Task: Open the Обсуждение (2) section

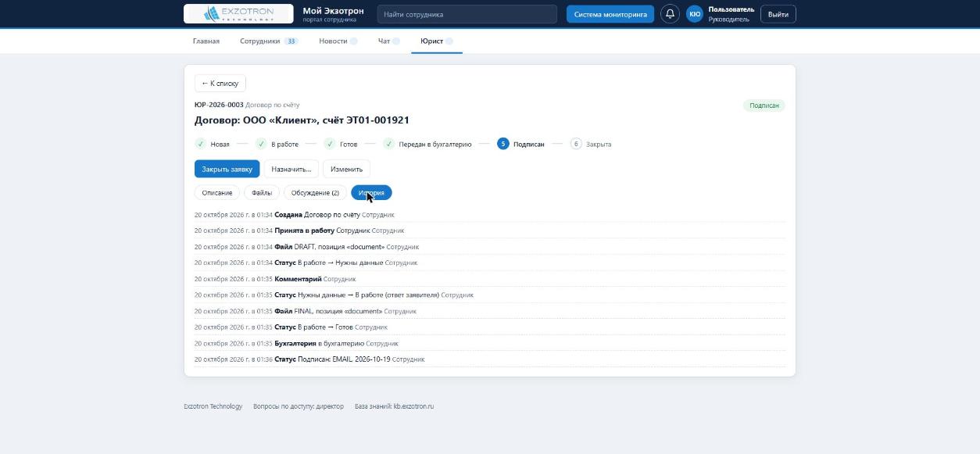Action: pos(315,193)
